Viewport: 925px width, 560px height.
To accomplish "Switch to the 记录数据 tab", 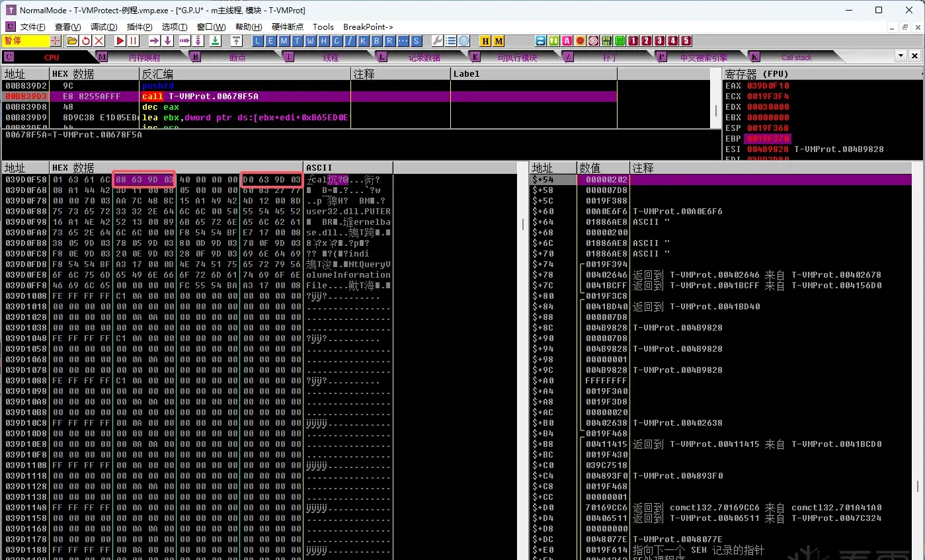I will tap(424, 58).
